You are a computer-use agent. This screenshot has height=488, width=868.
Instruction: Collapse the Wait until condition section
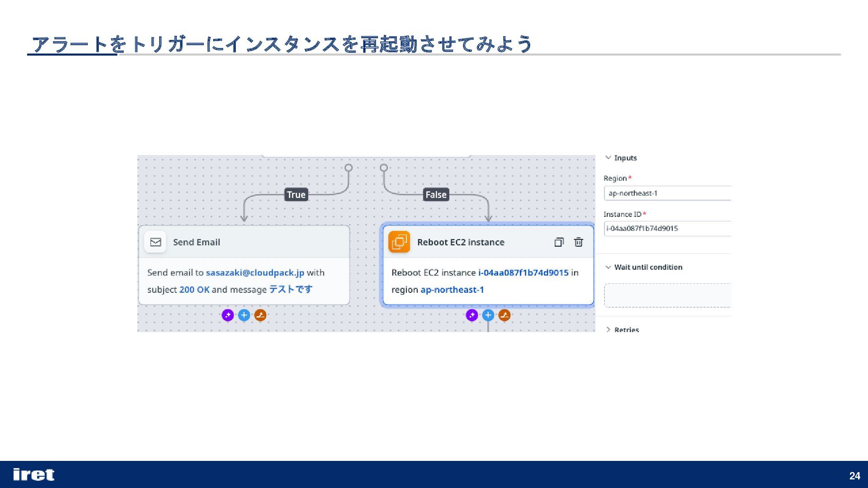point(609,267)
